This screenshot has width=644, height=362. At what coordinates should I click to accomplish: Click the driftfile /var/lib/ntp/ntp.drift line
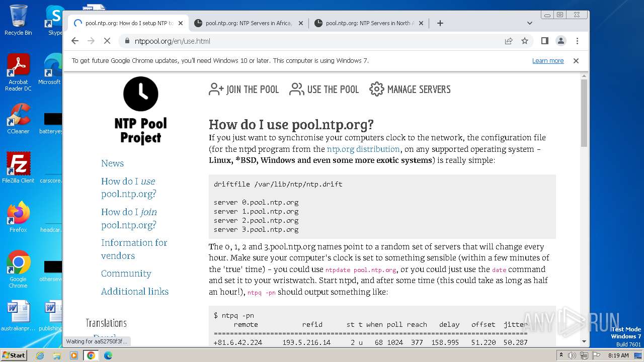[278, 185]
